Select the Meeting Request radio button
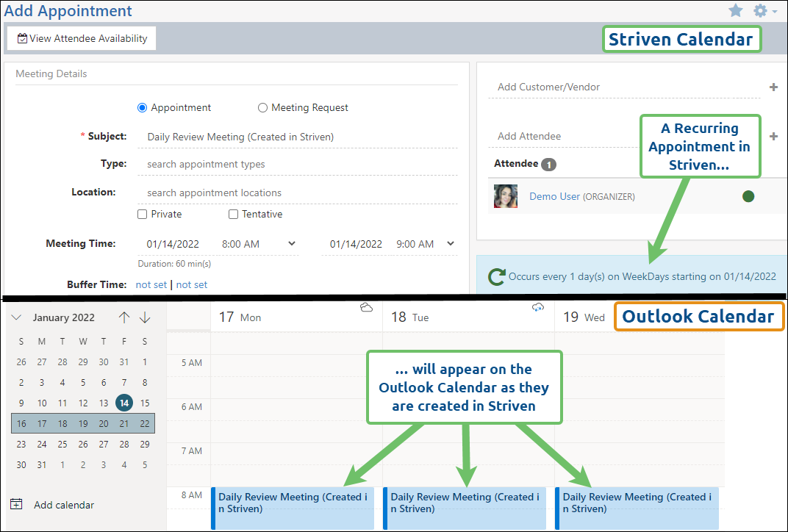 [262, 107]
